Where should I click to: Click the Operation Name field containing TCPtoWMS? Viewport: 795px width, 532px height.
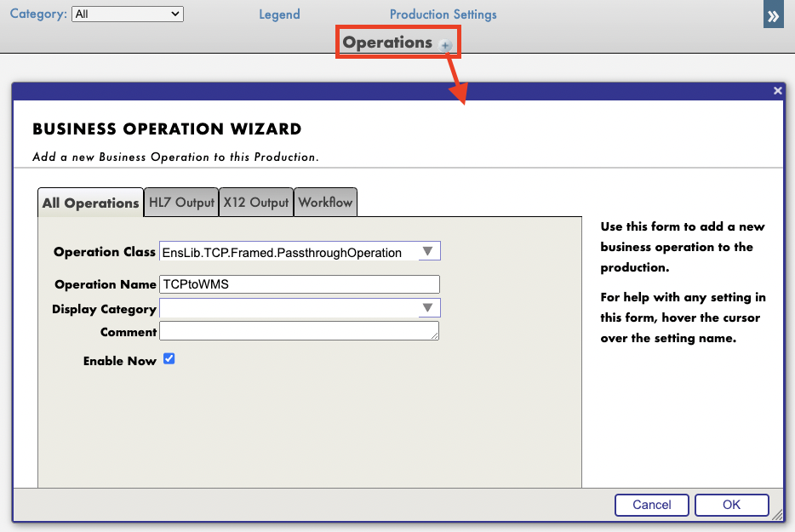point(299,284)
